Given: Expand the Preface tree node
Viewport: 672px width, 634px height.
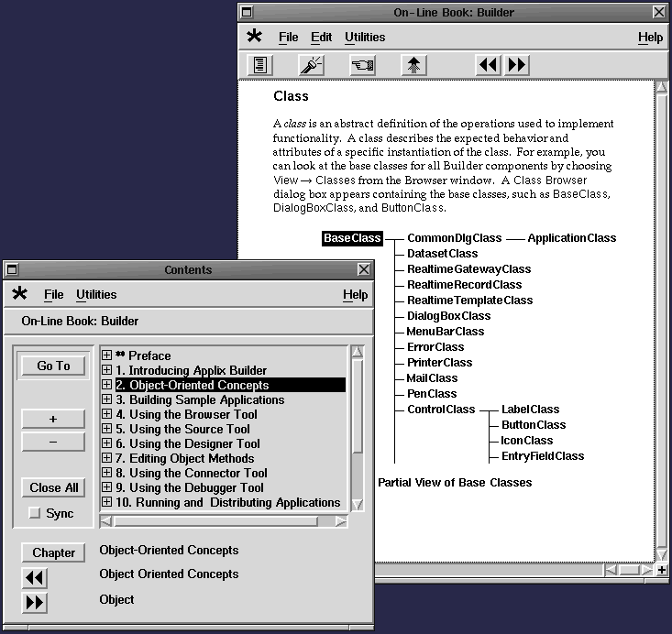Looking at the screenshot, I should (106, 355).
